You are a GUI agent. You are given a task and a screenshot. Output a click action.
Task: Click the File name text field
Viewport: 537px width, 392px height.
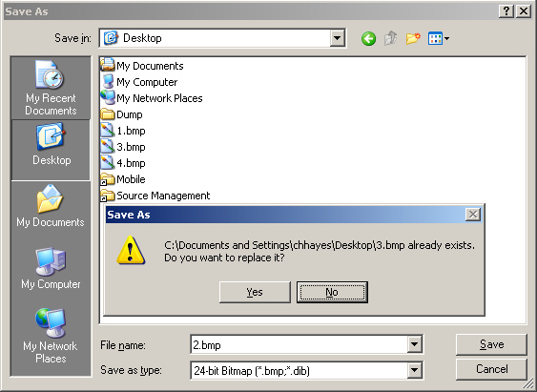(299, 344)
